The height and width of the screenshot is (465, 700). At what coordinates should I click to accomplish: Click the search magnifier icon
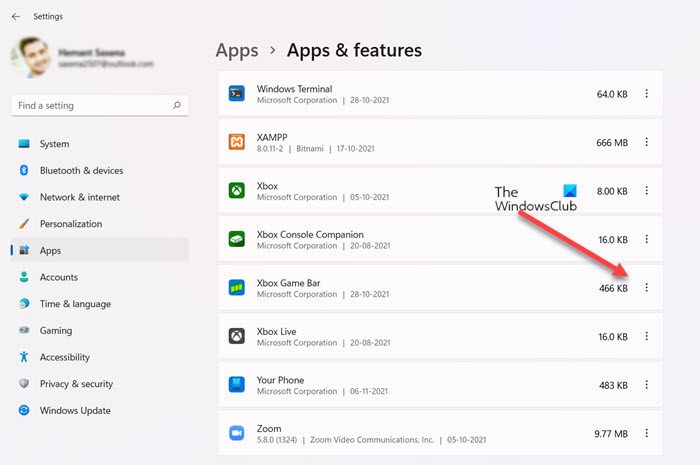177,105
